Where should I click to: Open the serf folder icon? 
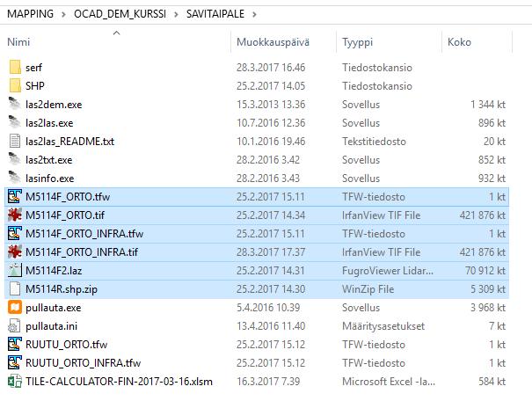tap(15, 67)
